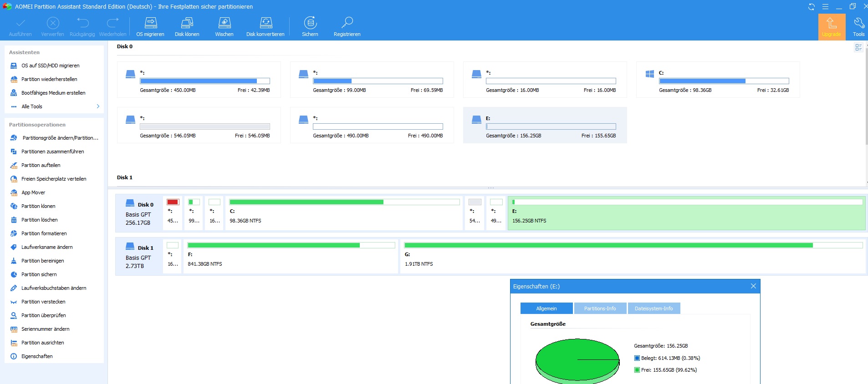Select the 450.00MB partition card
Viewport: 868px width, 384px height.
tap(199, 80)
